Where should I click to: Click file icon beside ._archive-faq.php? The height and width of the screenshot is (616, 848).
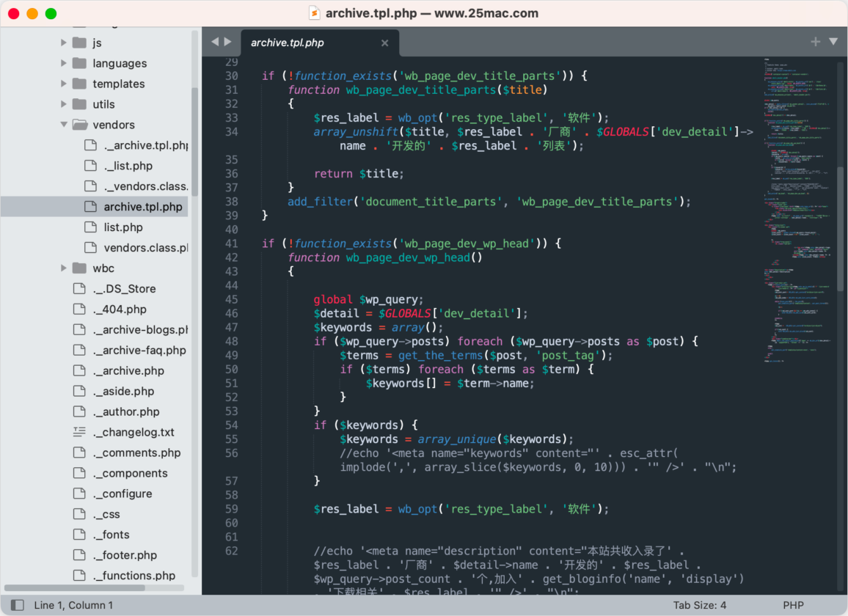(79, 349)
